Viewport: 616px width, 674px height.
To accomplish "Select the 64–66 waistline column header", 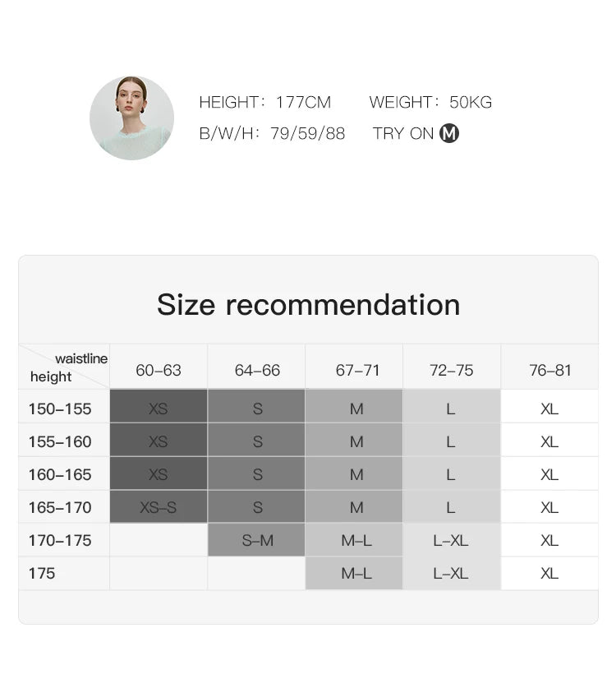I will 257,371.
